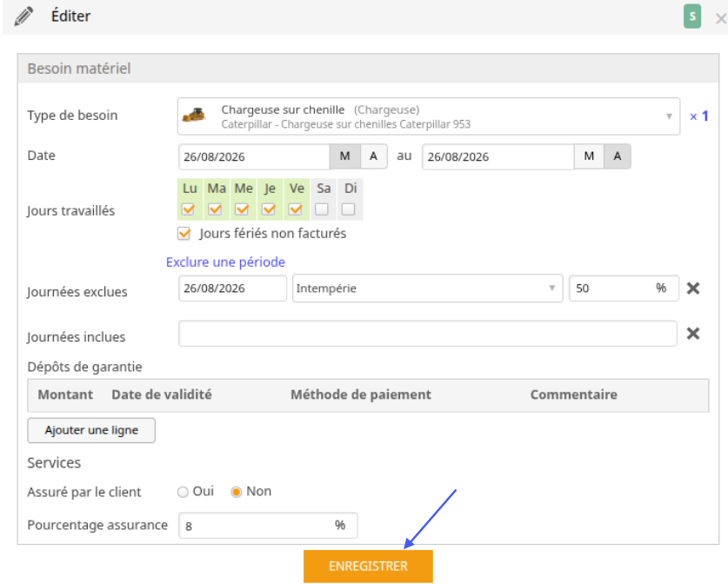This screenshot has width=728, height=584.
Task: Click the Pourcentage assurance field
Action: click(268, 526)
